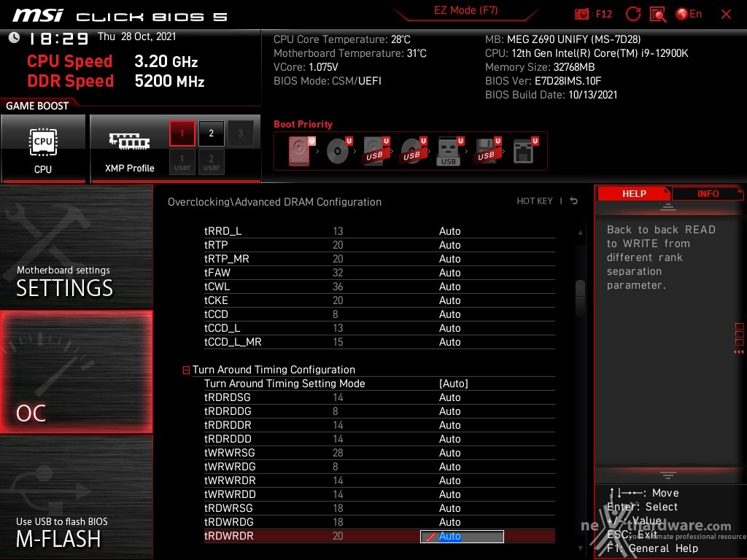Open Motherboard SETTINGS section
This screenshot has height=560, width=747.
(76, 246)
